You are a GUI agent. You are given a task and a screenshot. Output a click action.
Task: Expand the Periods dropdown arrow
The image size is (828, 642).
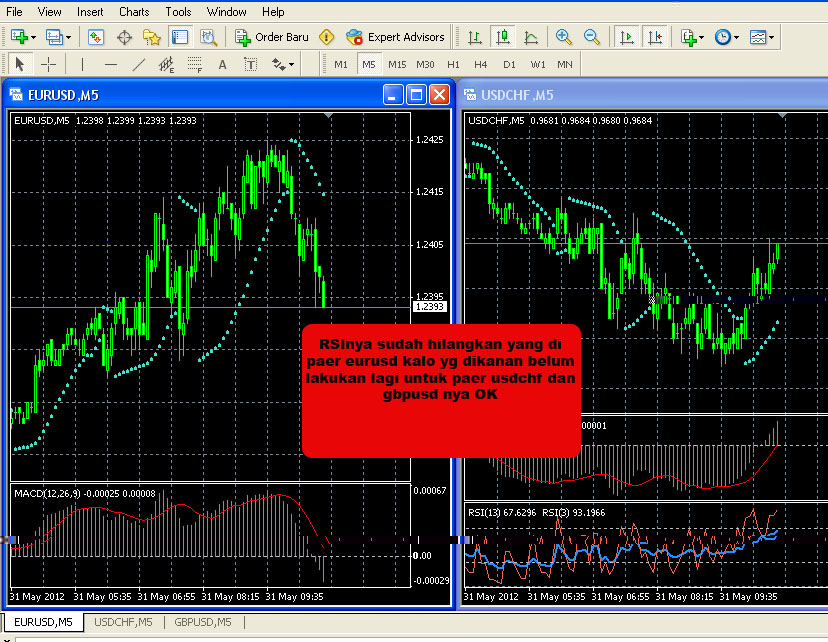point(736,37)
